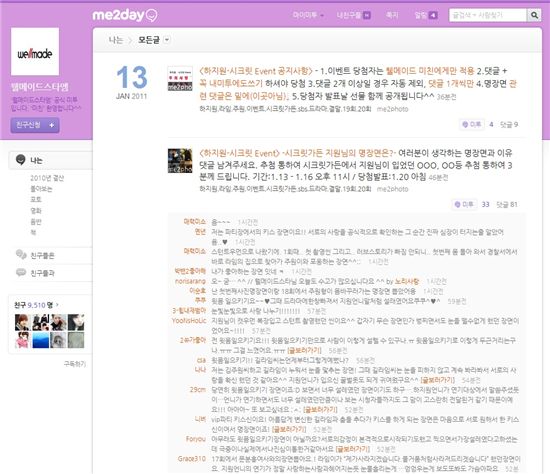The height and width of the screenshot is (474, 550).
Task: Open the me2photo thumbnail of the 공지사항 post
Action: pos(180,79)
